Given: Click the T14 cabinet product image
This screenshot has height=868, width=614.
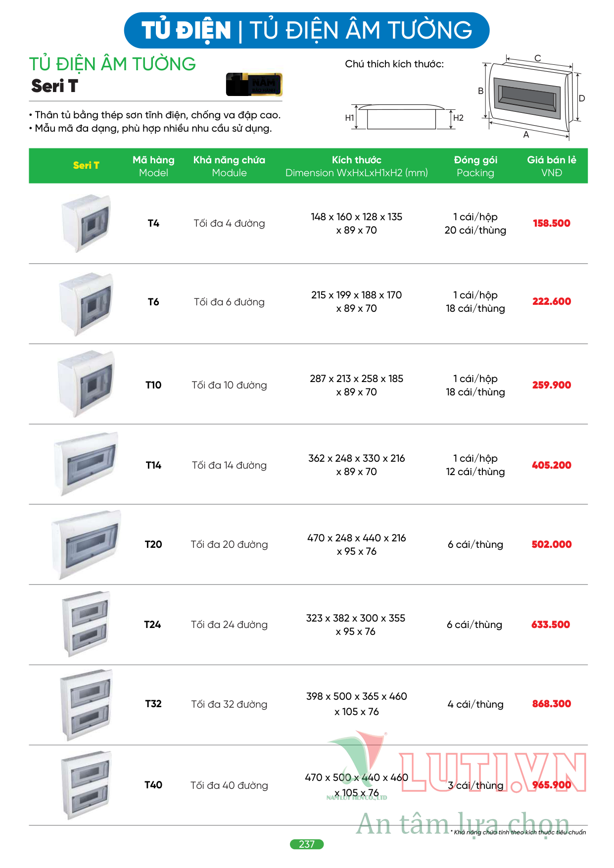Looking at the screenshot, I should (86, 464).
